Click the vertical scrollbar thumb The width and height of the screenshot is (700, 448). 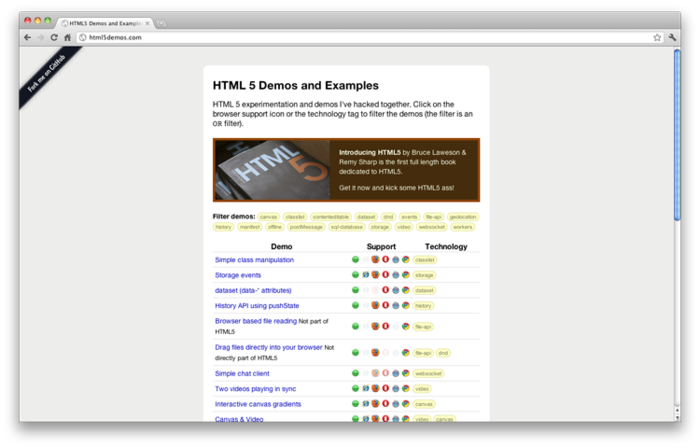click(x=677, y=135)
